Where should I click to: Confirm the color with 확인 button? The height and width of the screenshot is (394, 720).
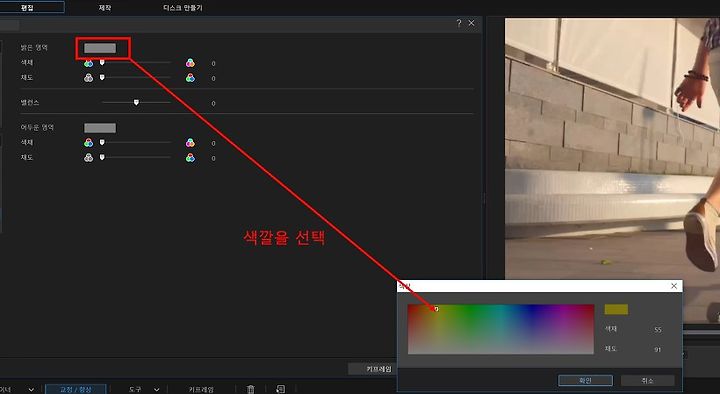[x=585, y=380]
